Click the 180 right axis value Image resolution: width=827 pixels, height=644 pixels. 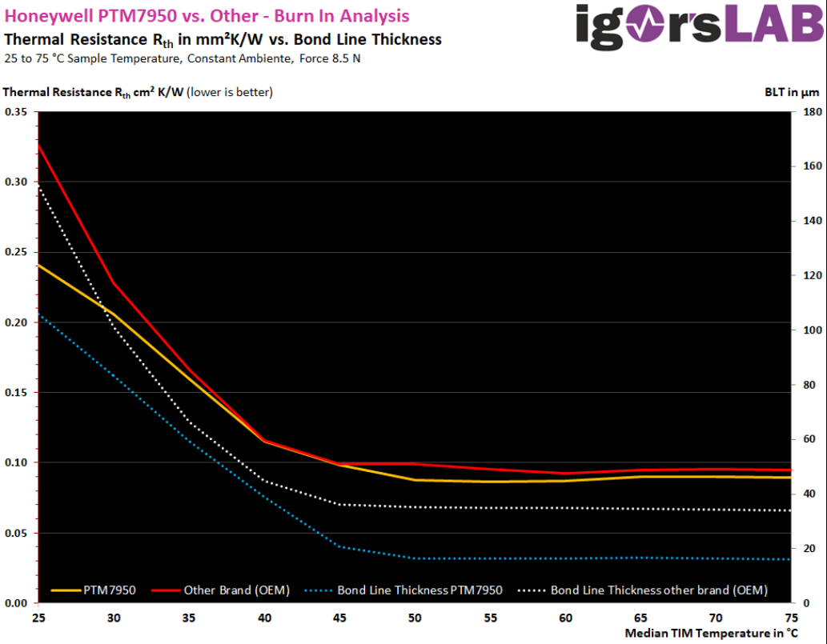[813, 112]
